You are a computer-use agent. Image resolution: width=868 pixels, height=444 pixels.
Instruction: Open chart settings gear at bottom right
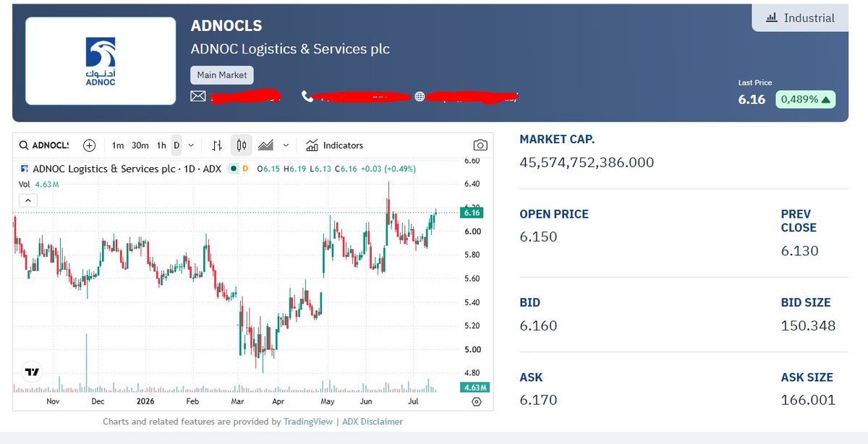pyautogui.click(x=477, y=402)
